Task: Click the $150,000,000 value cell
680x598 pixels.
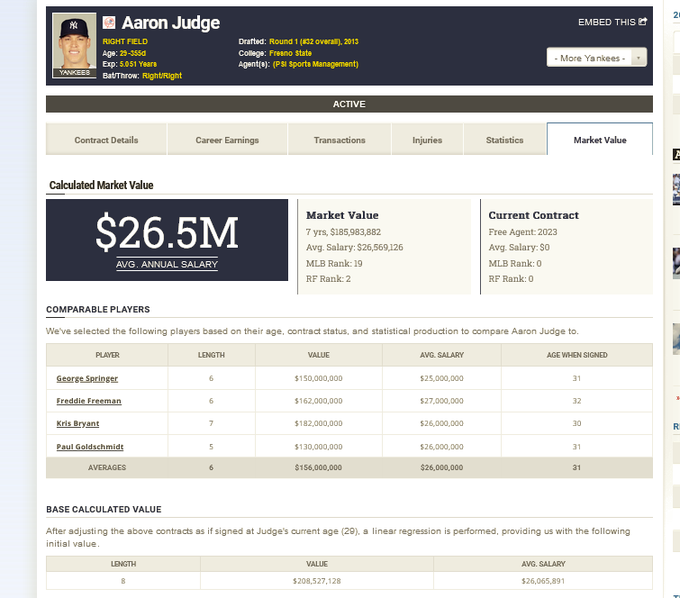Action: point(319,378)
